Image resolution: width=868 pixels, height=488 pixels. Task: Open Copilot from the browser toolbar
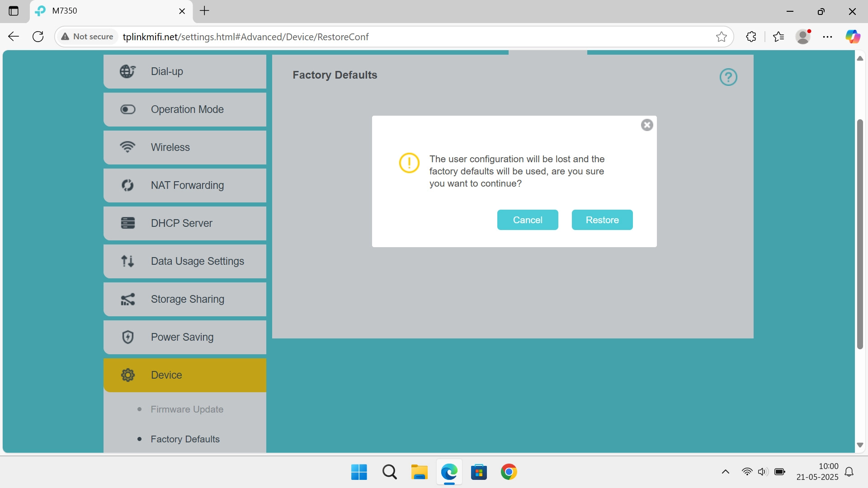(853, 37)
